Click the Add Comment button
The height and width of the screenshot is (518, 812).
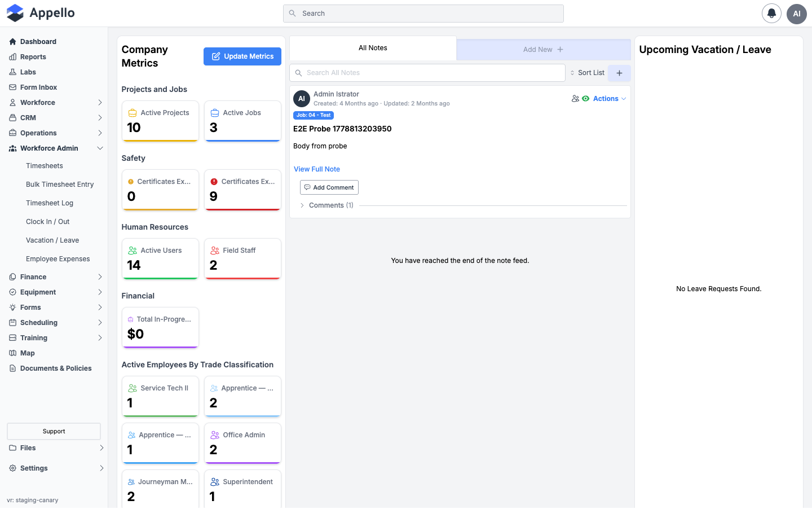(x=329, y=187)
